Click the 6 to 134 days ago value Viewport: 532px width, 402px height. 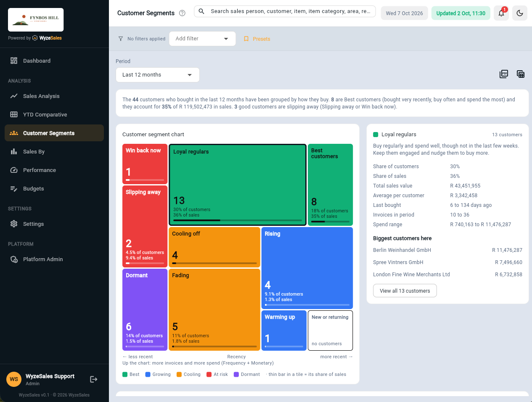[x=471, y=205]
